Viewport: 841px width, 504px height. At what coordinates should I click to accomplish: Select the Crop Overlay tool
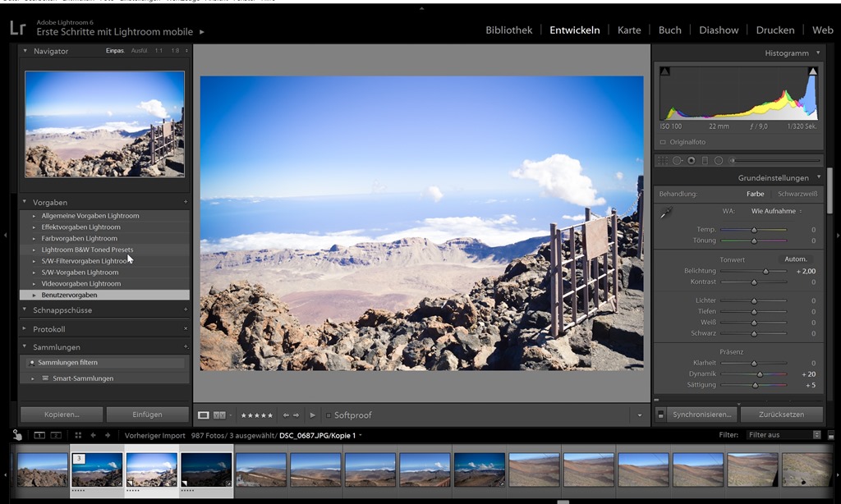point(663,161)
